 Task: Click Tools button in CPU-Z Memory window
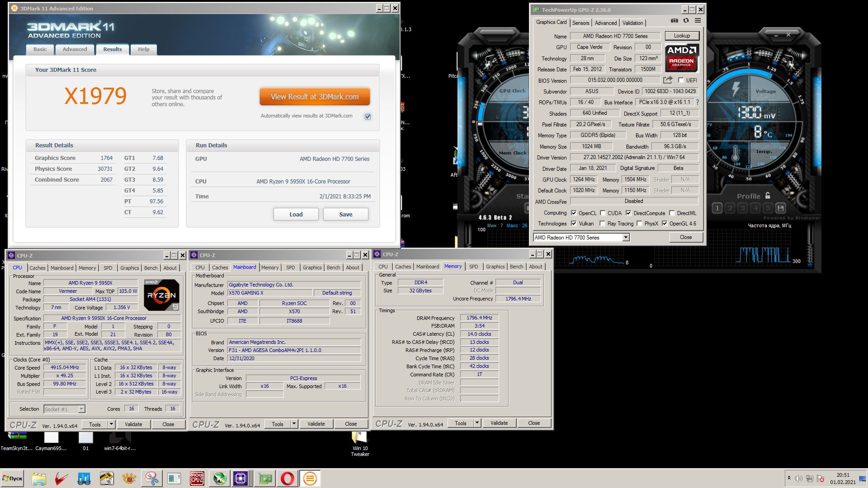point(461,423)
